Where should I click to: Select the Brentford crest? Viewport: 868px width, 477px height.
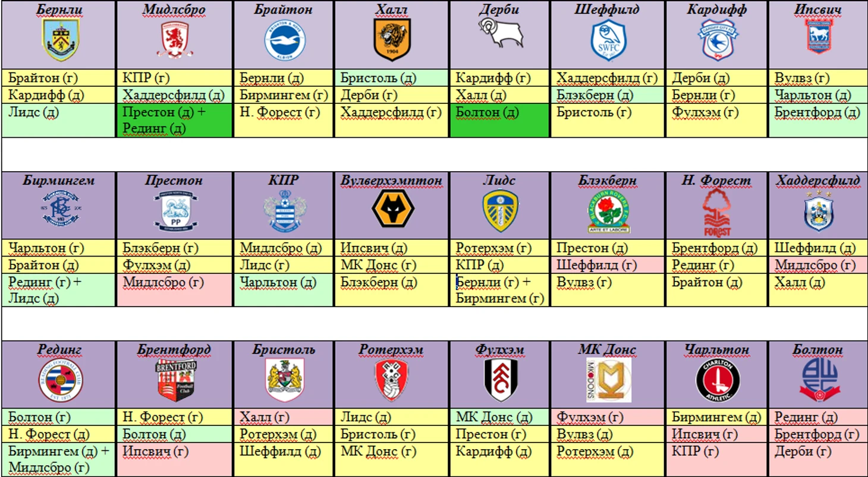[x=175, y=380]
